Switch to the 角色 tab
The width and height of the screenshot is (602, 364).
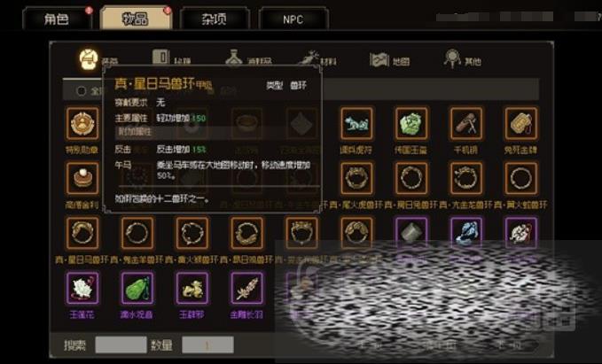[57, 19]
